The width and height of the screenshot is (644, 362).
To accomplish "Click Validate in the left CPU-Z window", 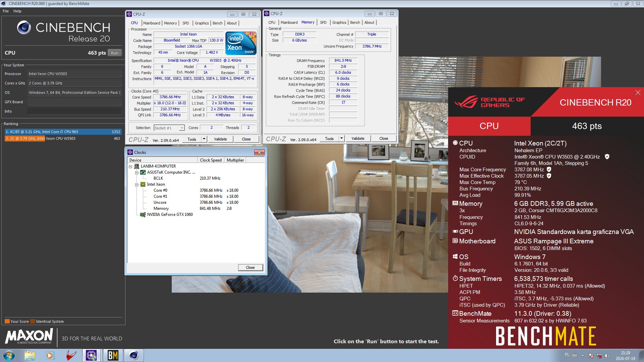I will [x=220, y=139].
